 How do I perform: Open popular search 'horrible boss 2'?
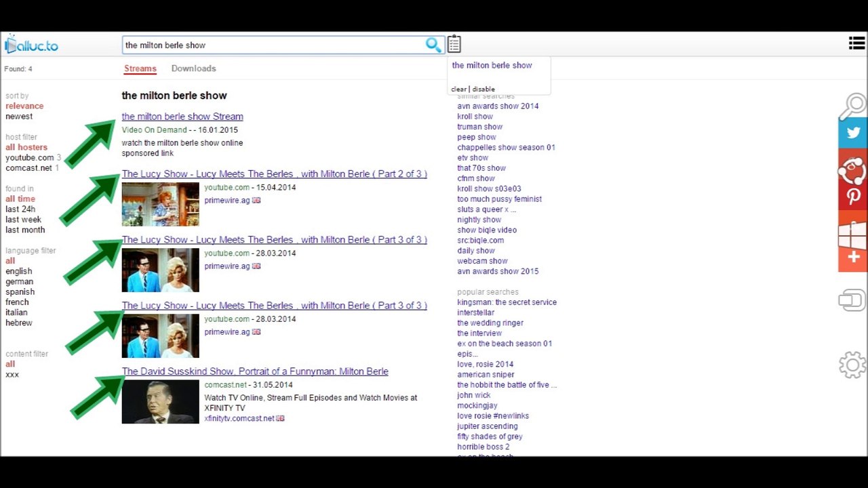[483, 447]
